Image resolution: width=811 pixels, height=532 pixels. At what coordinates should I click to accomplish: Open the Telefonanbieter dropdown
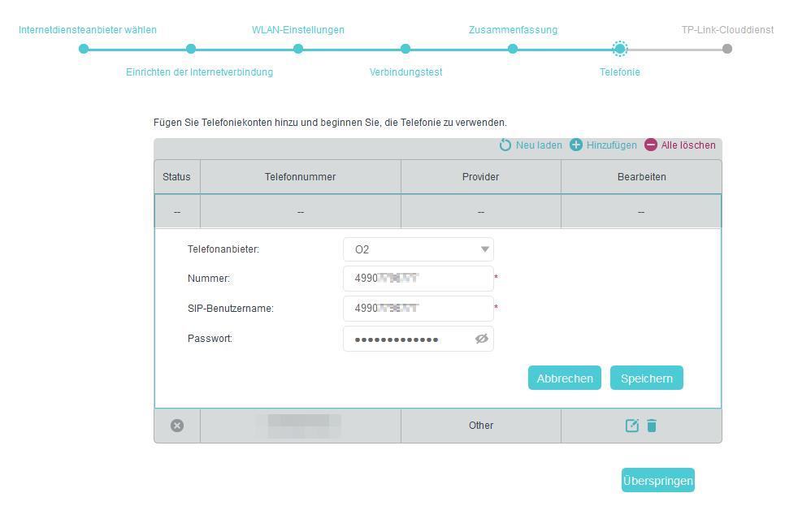pyautogui.click(x=418, y=249)
